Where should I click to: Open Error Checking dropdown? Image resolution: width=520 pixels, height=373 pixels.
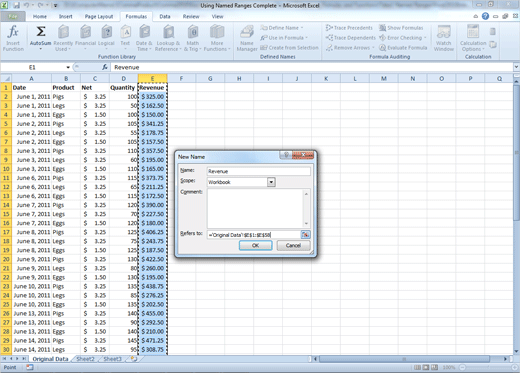[403, 38]
